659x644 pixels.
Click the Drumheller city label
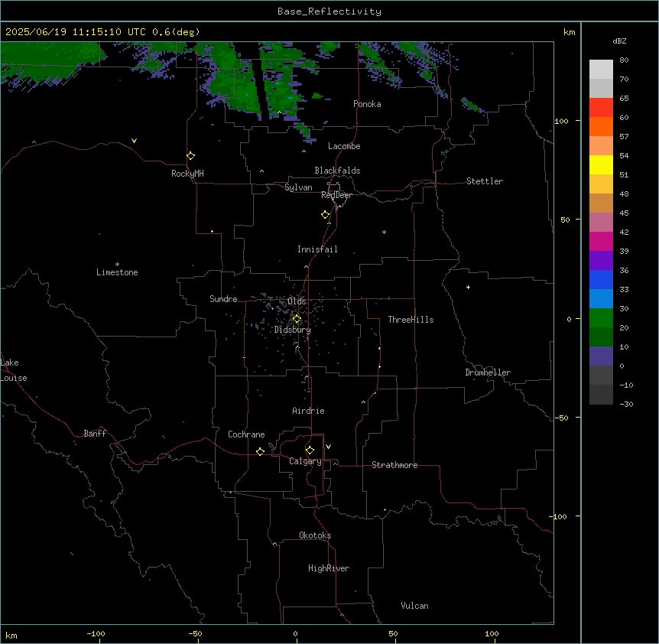[x=488, y=372]
